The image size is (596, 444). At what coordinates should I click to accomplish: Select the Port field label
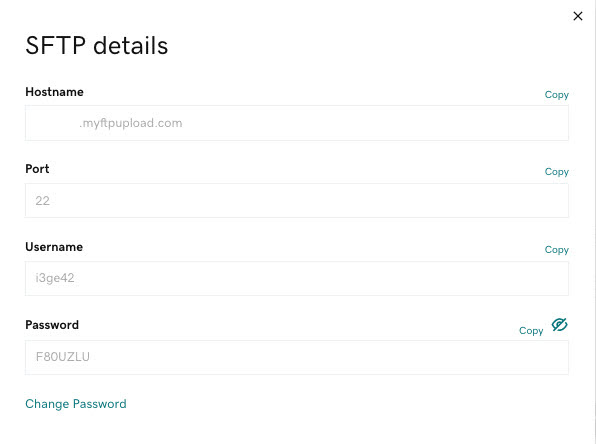coord(37,169)
